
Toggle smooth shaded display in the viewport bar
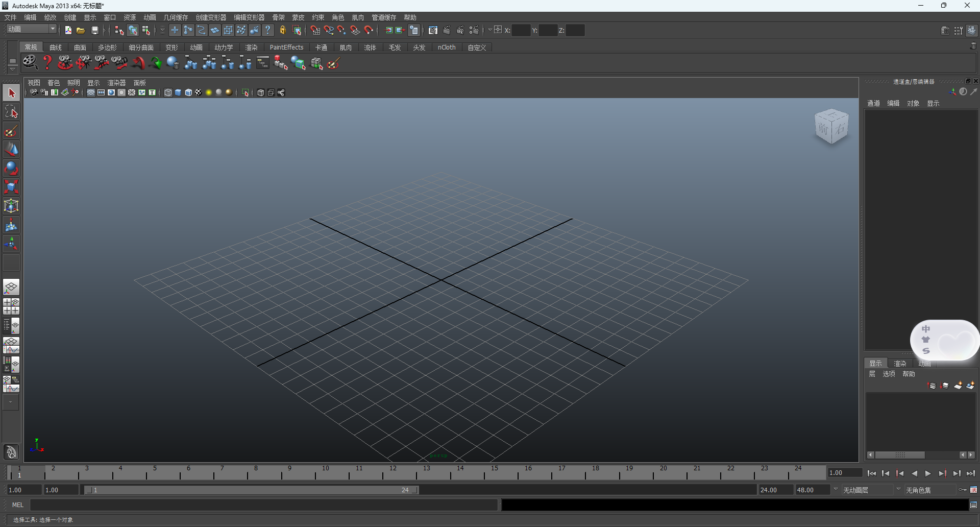click(x=178, y=92)
